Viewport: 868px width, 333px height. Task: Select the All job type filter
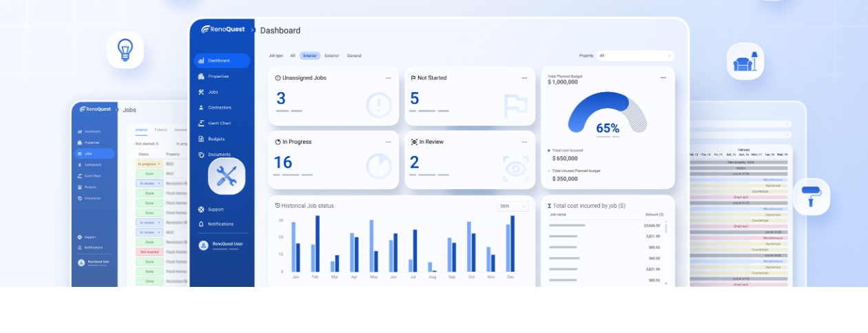click(x=293, y=56)
